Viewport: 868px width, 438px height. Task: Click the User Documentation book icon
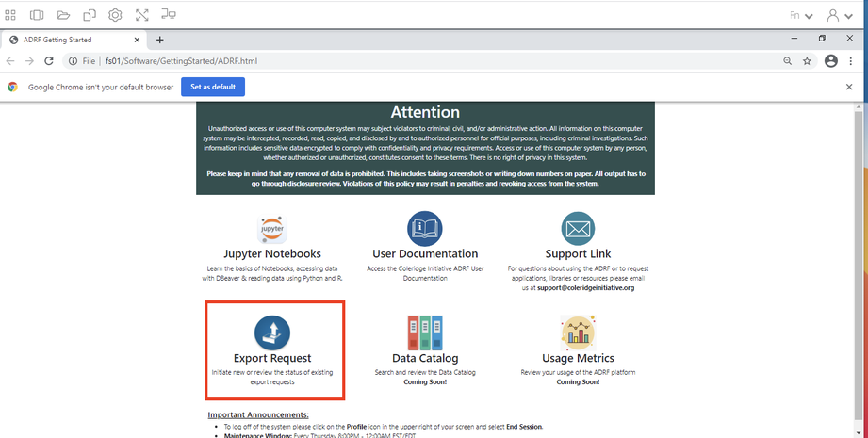(x=425, y=229)
